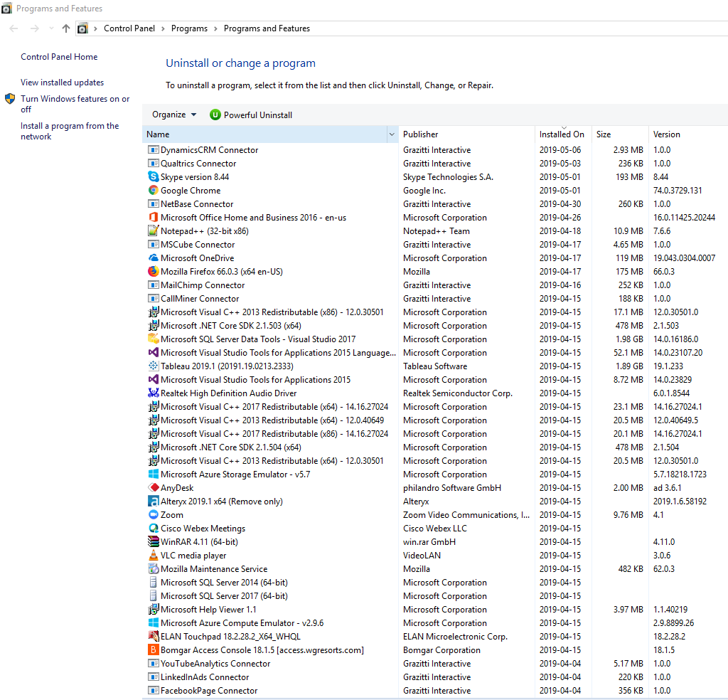Click the ELAN Touchpad icon
The width and height of the screenshot is (728, 700).
pyautogui.click(x=154, y=637)
